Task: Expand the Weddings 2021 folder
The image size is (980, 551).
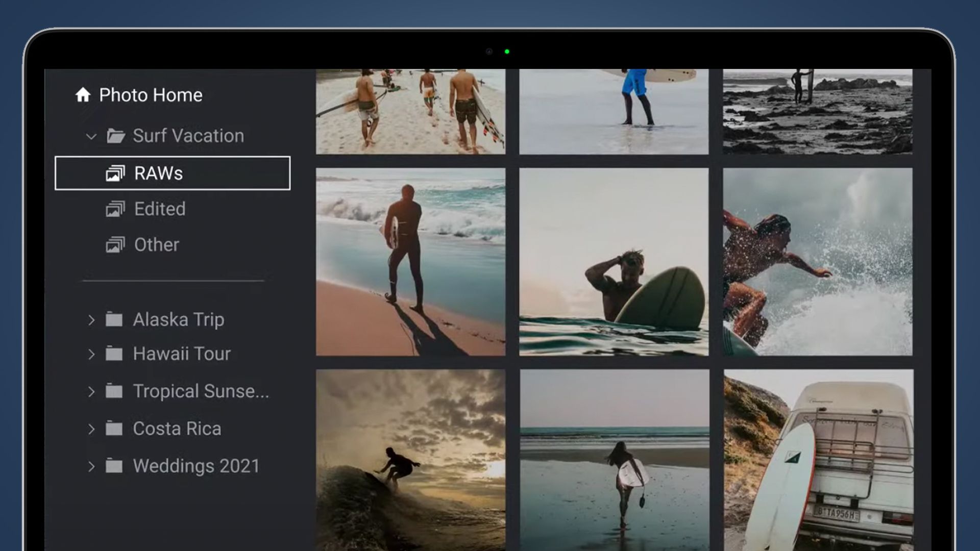Action: coord(92,466)
